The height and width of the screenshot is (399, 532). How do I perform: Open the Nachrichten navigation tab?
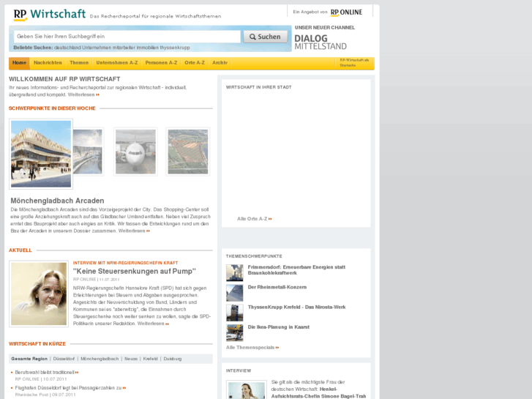coord(48,63)
